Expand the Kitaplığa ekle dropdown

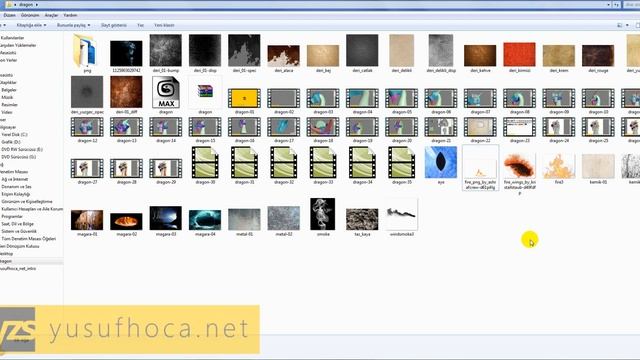click(31, 25)
